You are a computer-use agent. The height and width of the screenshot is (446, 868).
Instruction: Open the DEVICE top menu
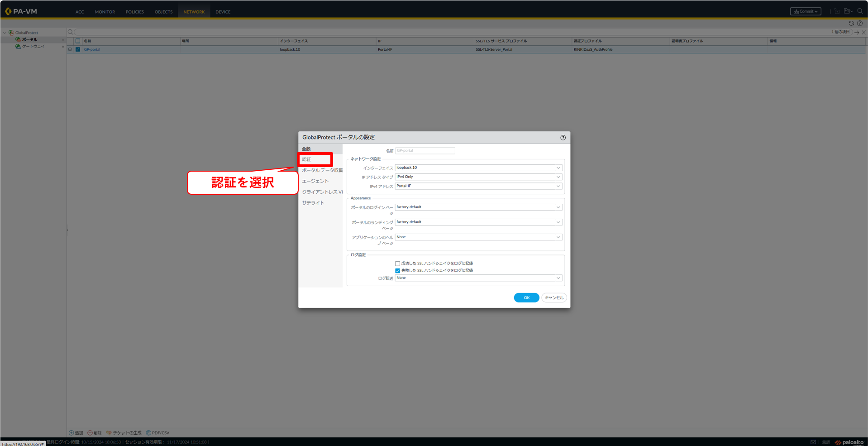(x=223, y=12)
